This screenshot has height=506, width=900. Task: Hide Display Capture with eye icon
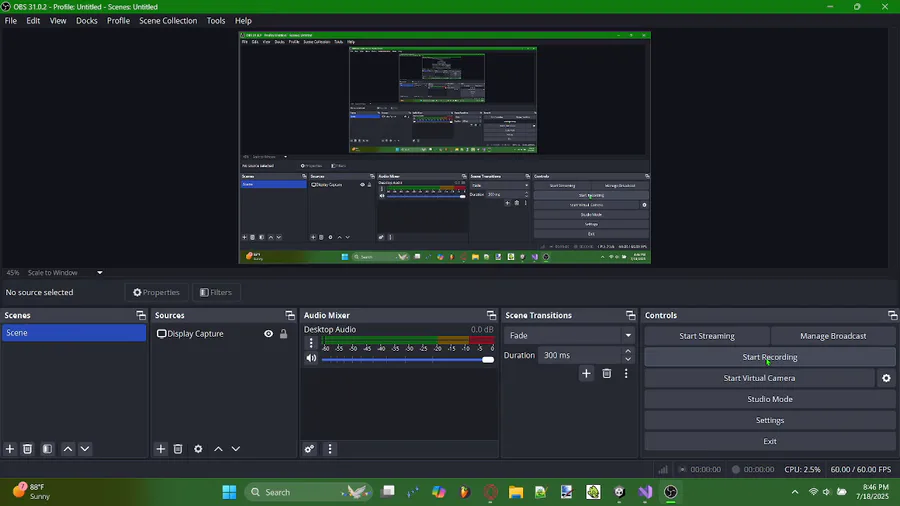pyautogui.click(x=268, y=333)
